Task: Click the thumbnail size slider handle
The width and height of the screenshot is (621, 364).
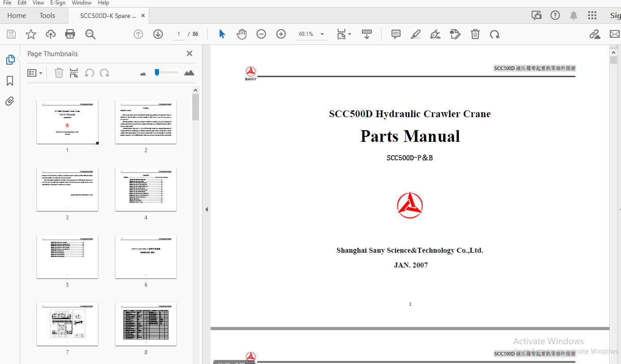Action: [x=157, y=72]
